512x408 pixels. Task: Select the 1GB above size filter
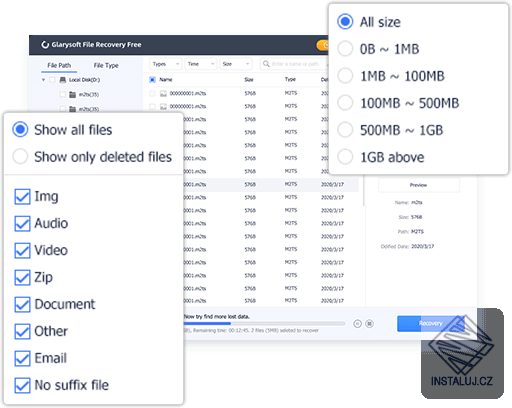click(345, 157)
